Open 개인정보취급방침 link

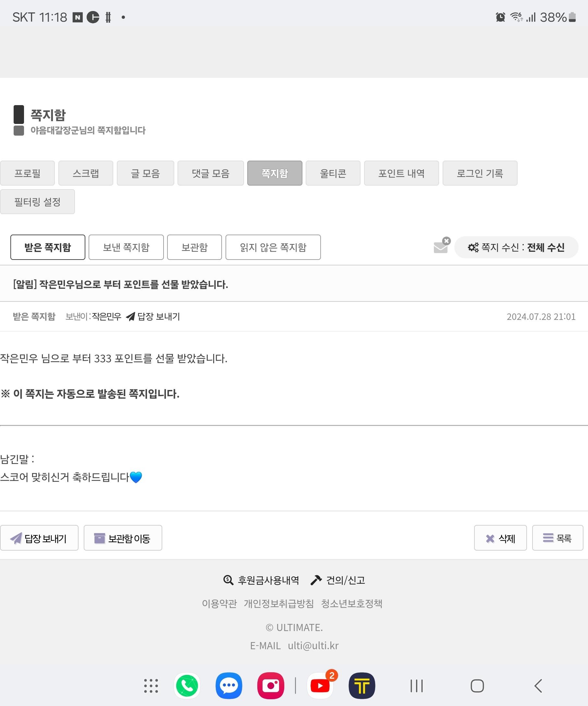pos(279,603)
